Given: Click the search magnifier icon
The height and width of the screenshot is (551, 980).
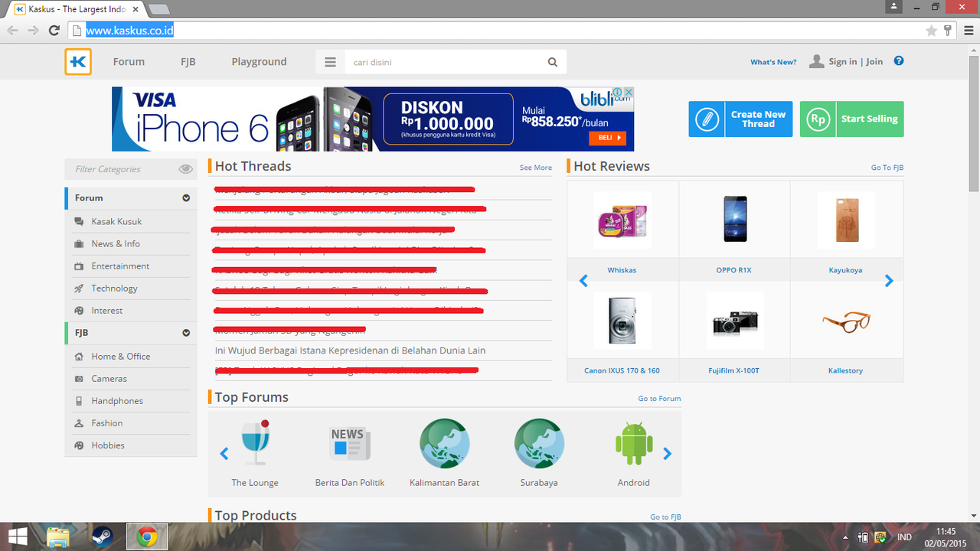Looking at the screenshot, I should pos(553,62).
